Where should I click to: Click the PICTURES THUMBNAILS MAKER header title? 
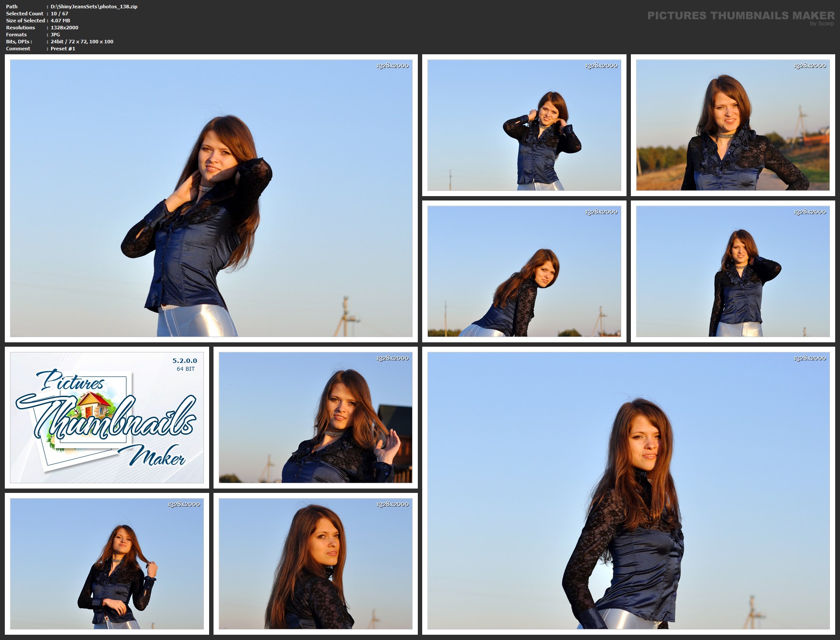pyautogui.click(x=741, y=16)
